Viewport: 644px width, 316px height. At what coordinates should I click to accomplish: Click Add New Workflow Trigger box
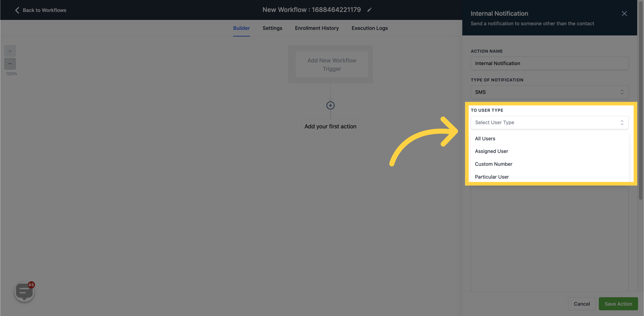point(332,64)
